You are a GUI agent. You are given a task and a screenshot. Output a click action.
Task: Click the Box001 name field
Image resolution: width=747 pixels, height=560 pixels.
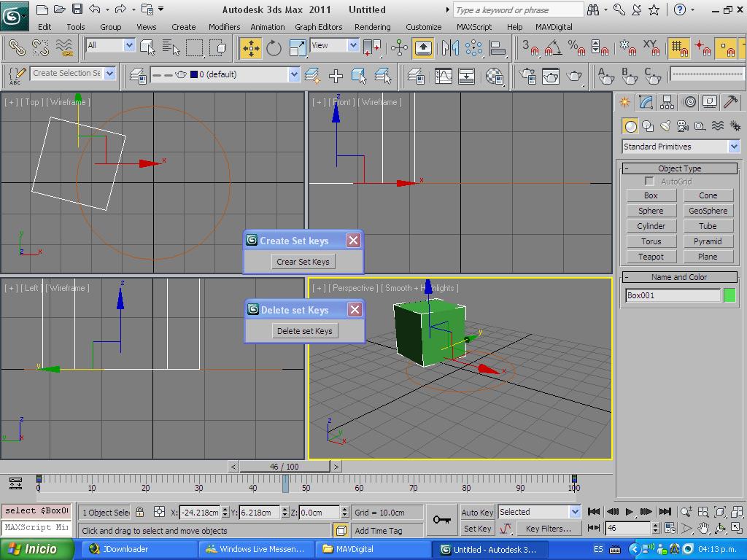click(673, 295)
